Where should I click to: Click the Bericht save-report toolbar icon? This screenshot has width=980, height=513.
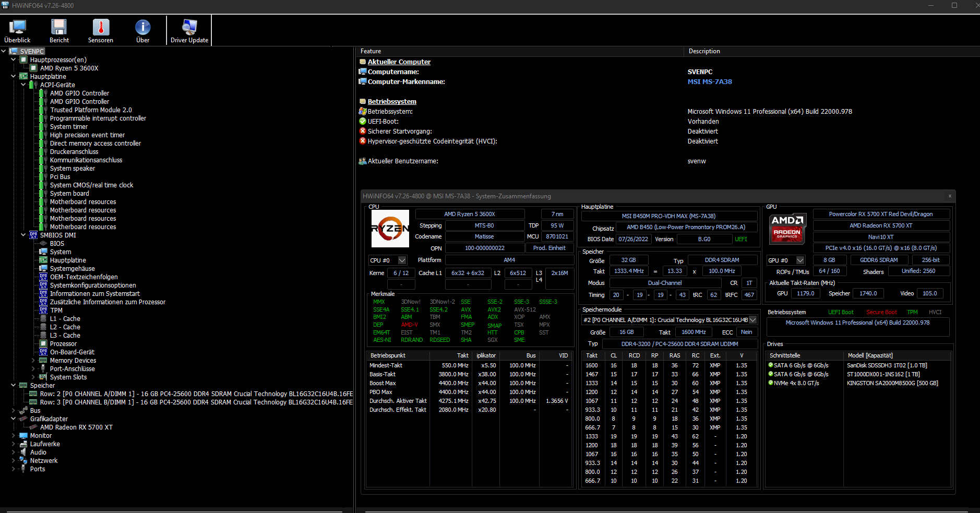point(59,31)
